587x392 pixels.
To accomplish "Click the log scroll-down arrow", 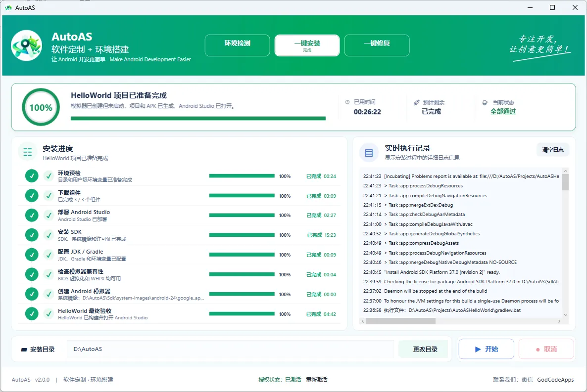I will click(x=565, y=315).
